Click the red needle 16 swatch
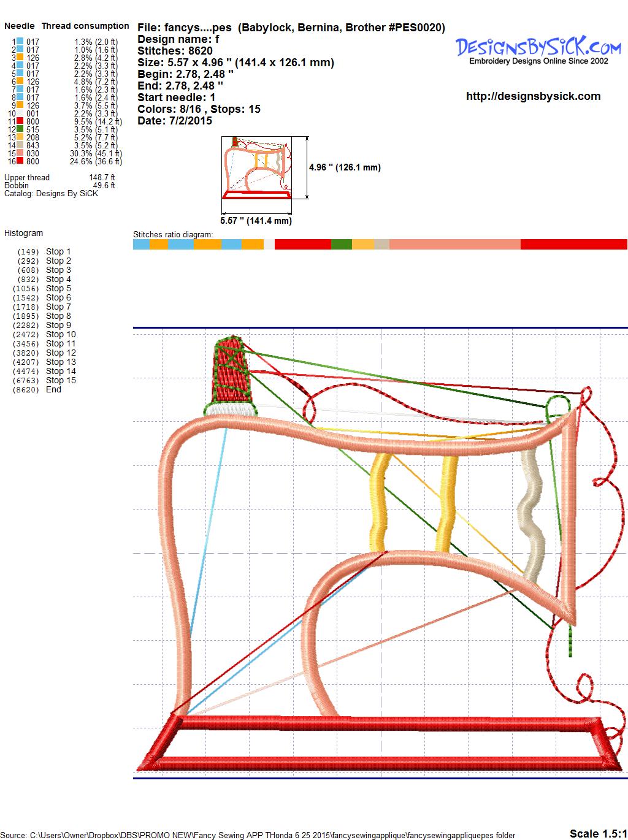628x840 pixels. 20,161
